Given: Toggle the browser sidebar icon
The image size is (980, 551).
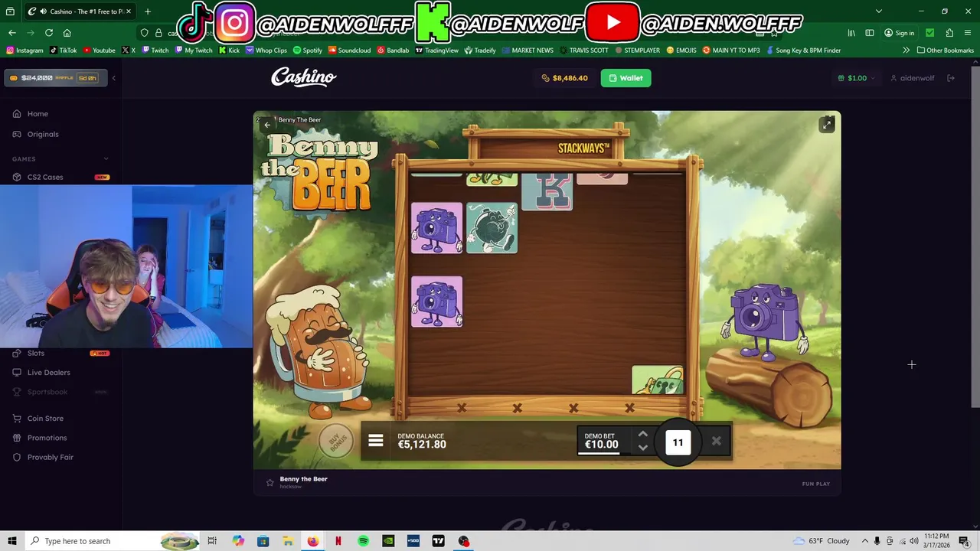Looking at the screenshot, I should (x=870, y=33).
